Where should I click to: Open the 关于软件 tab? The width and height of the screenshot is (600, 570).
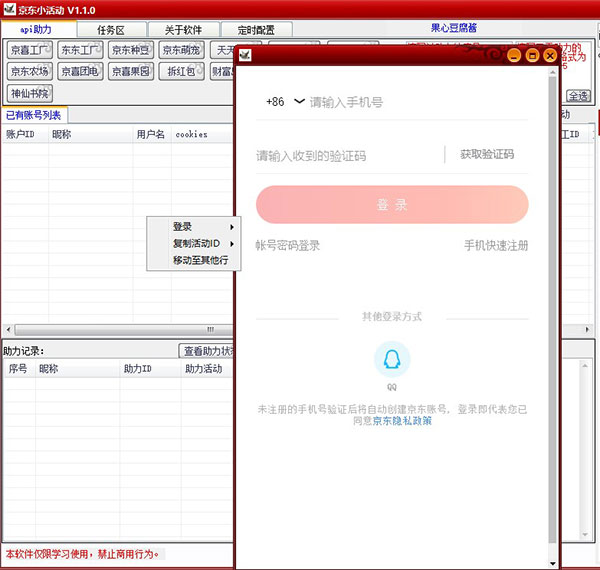(x=183, y=30)
